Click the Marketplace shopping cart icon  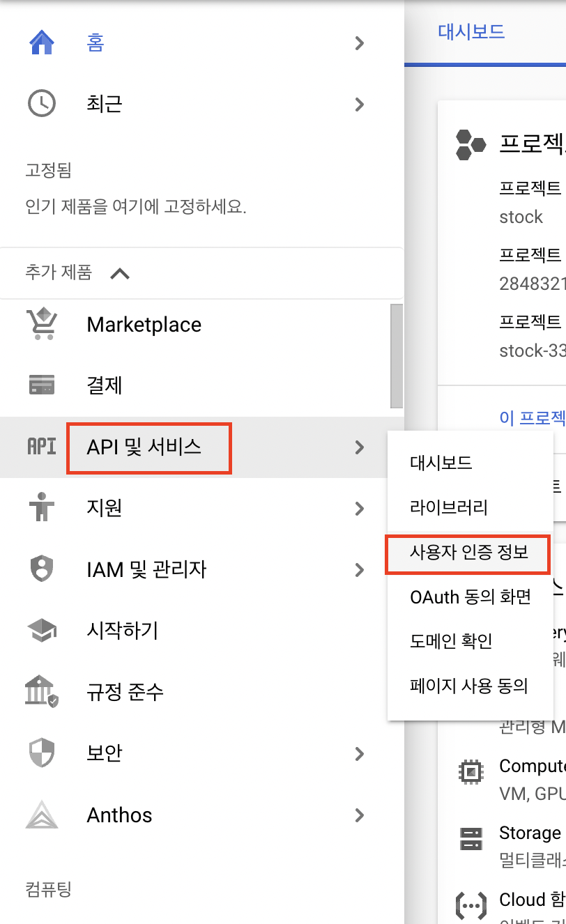pos(42,324)
